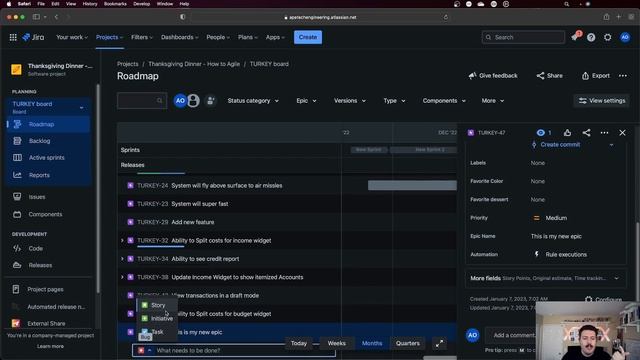Select Story issue type
Viewport: 640px width, 360px height.
tap(157, 305)
